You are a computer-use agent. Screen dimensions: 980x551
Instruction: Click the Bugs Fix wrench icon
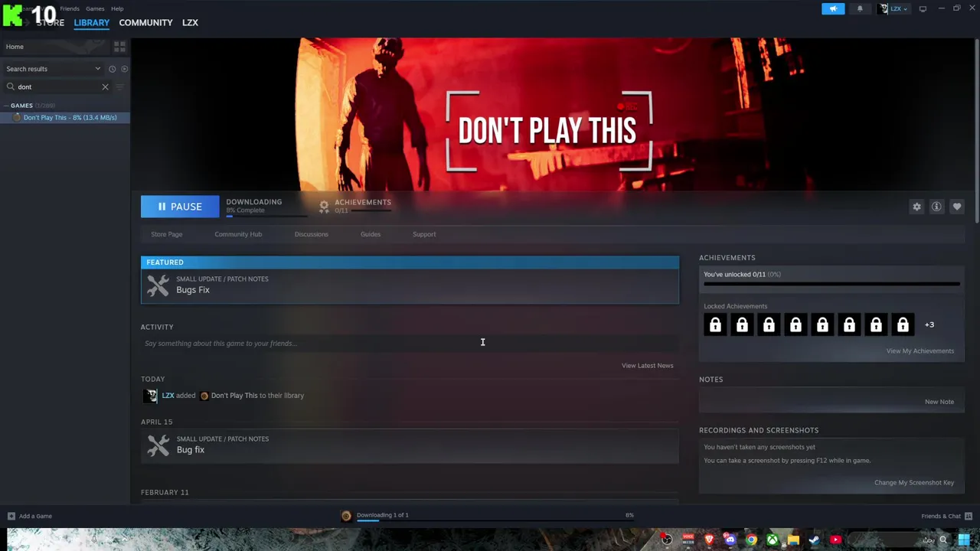158,285
